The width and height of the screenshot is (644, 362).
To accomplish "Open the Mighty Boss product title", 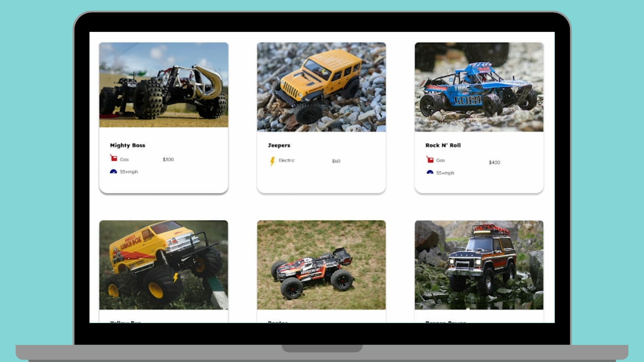I will click(127, 145).
